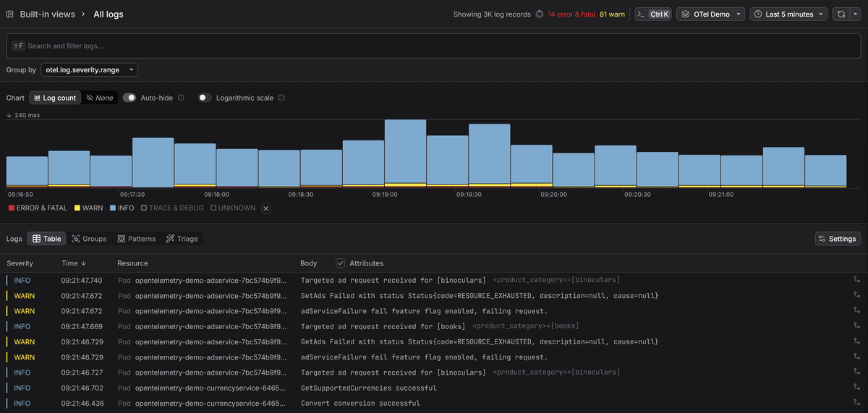Select the Log count chart mode
The width and height of the screenshot is (868, 413).
pos(54,98)
